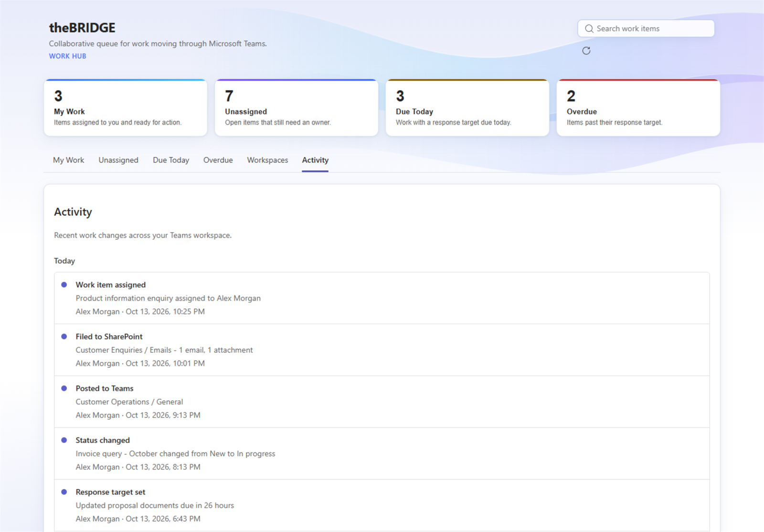The width and height of the screenshot is (764, 532).
Task: Click 'Customer Enquiries / Emails - 1 email, 1 attachment'
Action: [164, 350]
